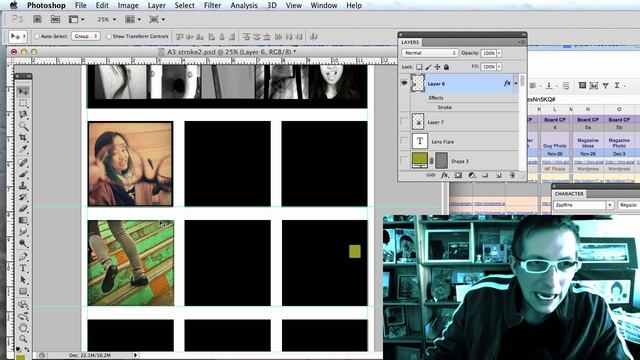The image size is (640, 360).
Task: Open the View Extras dropdown
Action: pyautogui.click(x=76, y=19)
